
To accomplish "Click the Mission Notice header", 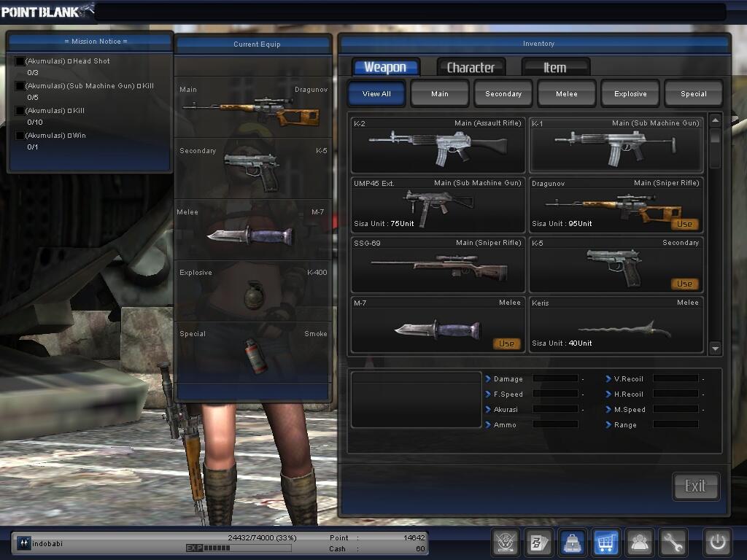I will [x=90, y=42].
